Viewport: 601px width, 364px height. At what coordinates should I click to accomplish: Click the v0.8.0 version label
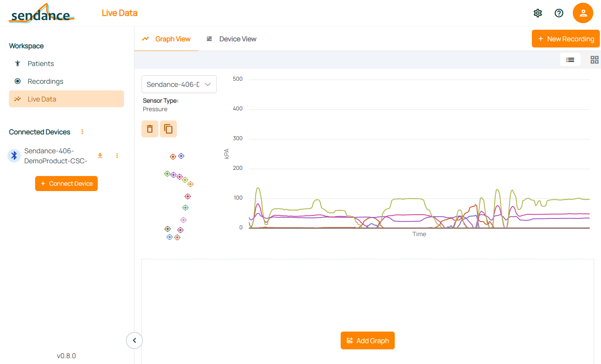66,356
